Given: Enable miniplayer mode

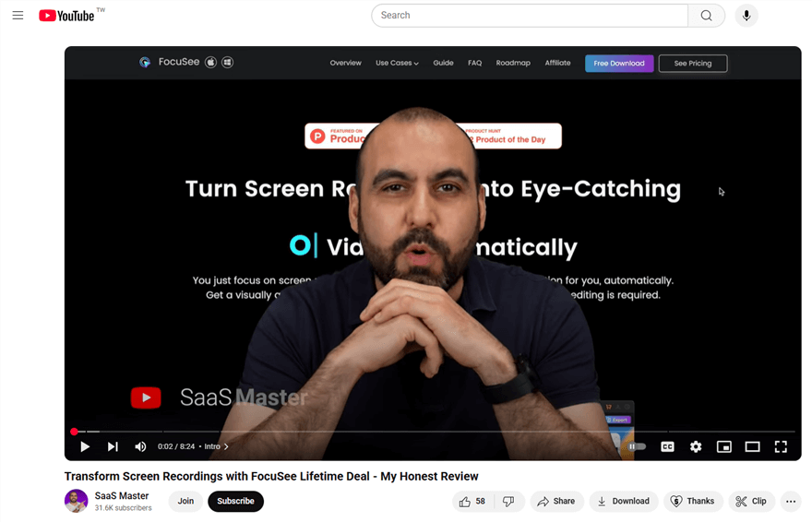Looking at the screenshot, I should click(x=724, y=446).
